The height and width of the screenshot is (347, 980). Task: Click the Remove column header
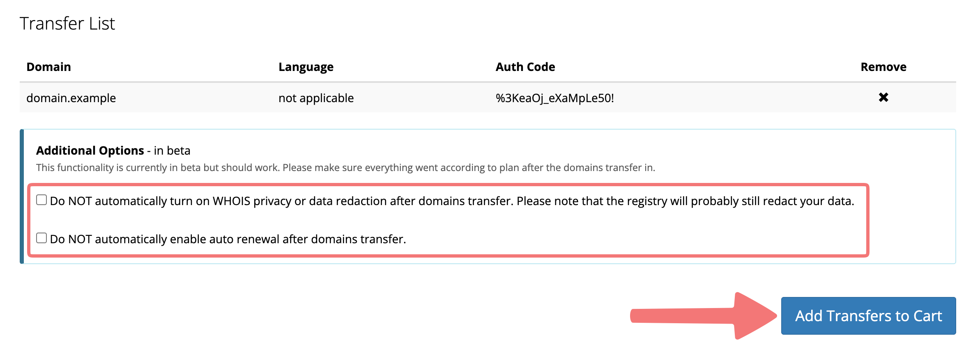tap(883, 67)
